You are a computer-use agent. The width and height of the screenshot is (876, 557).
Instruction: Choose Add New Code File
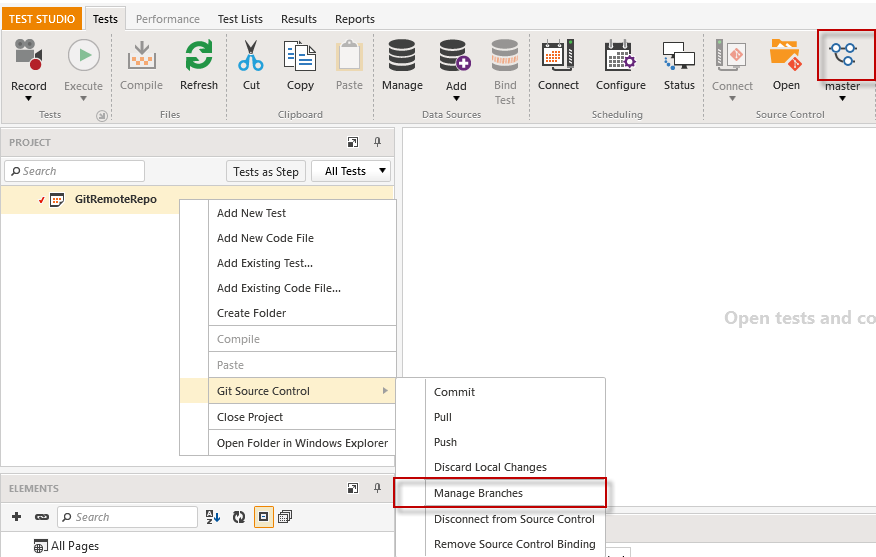pyautogui.click(x=302, y=238)
